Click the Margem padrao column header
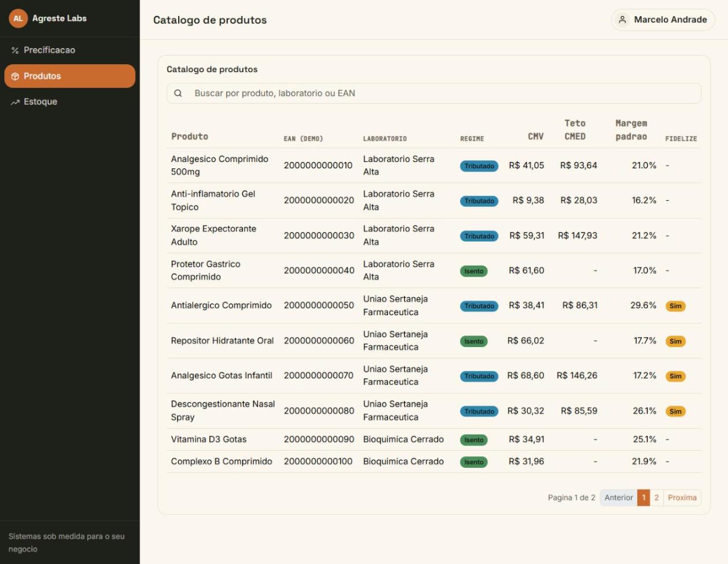Viewport: 728px width, 564px height. pos(631,130)
